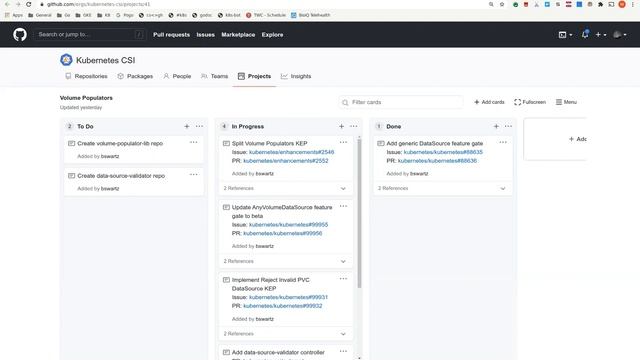Add a new column to the board

click(x=578, y=139)
